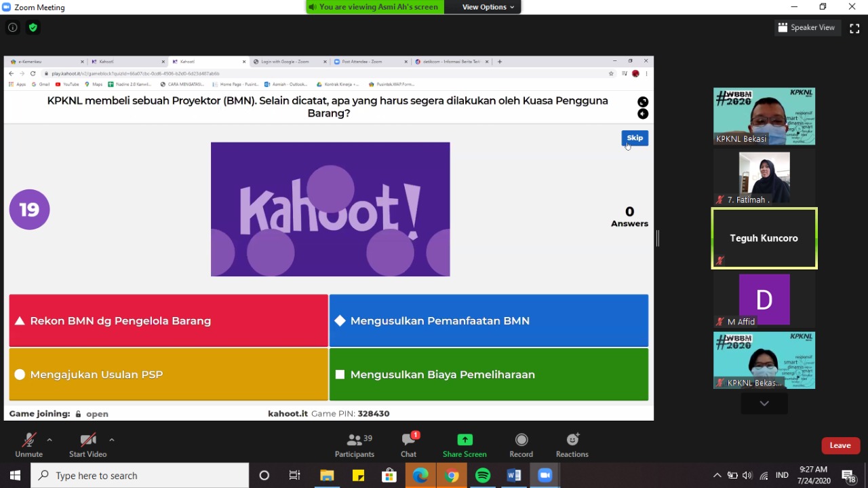The height and width of the screenshot is (488, 868).
Task: Open Microsoft Edge from taskbar
Action: coord(420,475)
